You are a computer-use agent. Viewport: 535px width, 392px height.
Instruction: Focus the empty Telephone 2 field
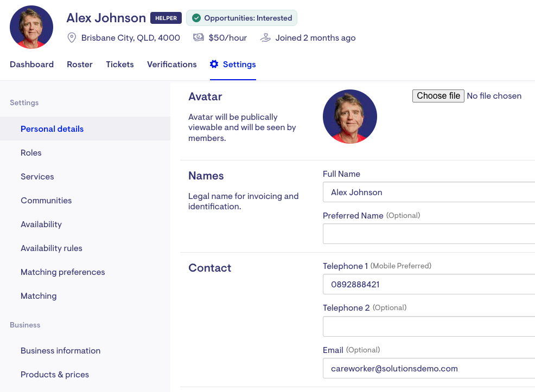429,326
